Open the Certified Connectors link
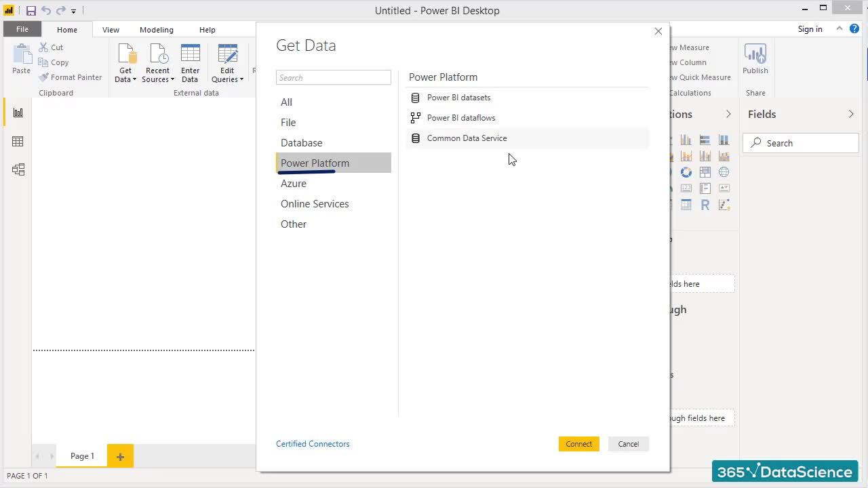 (x=313, y=444)
